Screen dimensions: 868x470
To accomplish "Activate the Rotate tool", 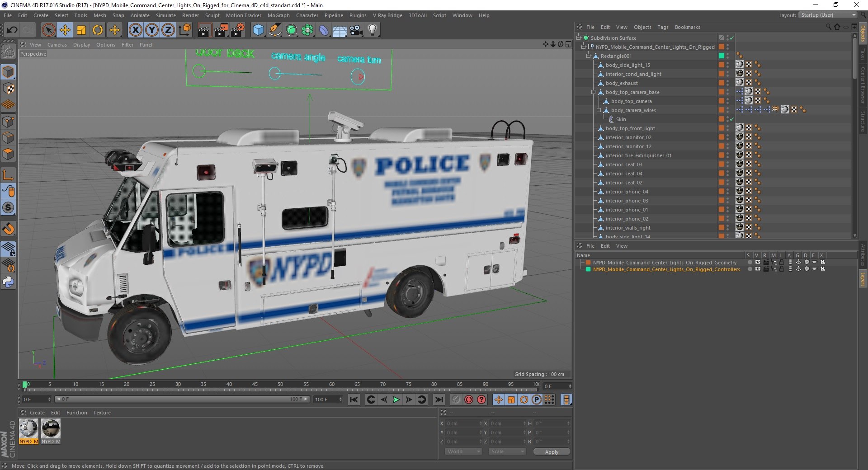I will 98,30.
